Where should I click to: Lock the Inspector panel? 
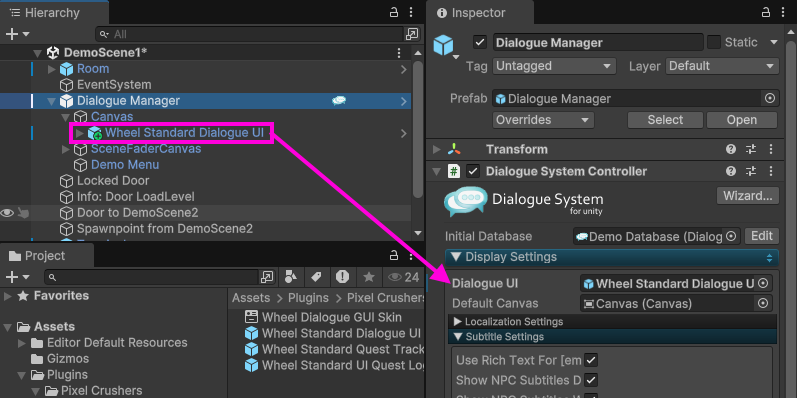click(766, 13)
